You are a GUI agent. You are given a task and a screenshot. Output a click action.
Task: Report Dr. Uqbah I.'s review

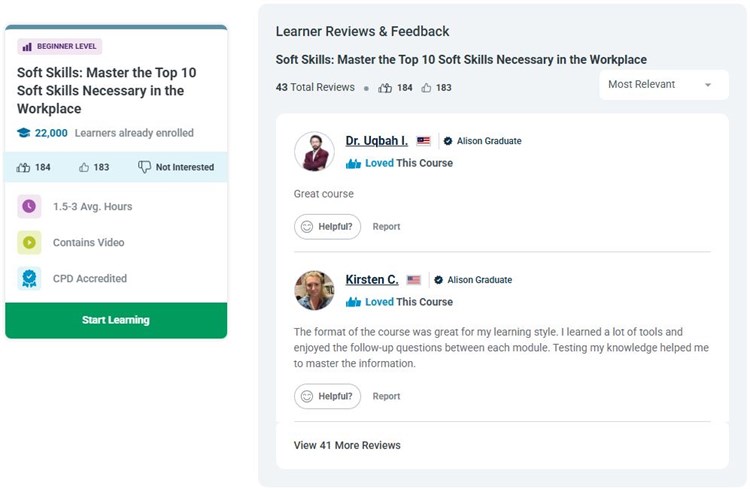point(386,227)
